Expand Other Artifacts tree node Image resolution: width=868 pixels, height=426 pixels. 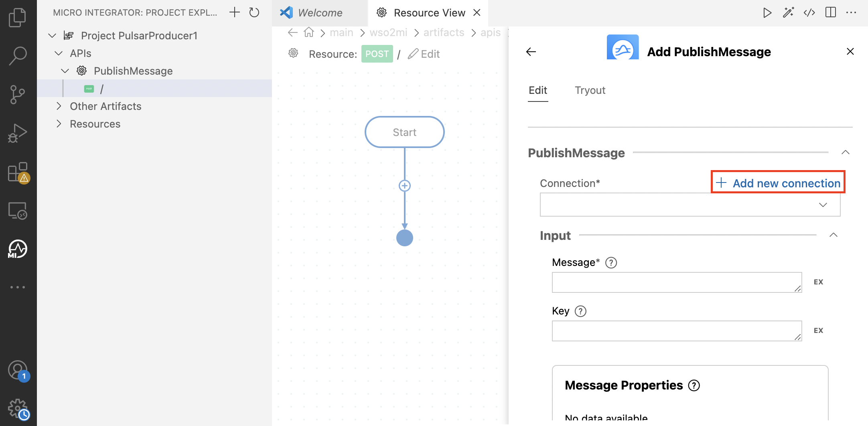click(59, 106)
